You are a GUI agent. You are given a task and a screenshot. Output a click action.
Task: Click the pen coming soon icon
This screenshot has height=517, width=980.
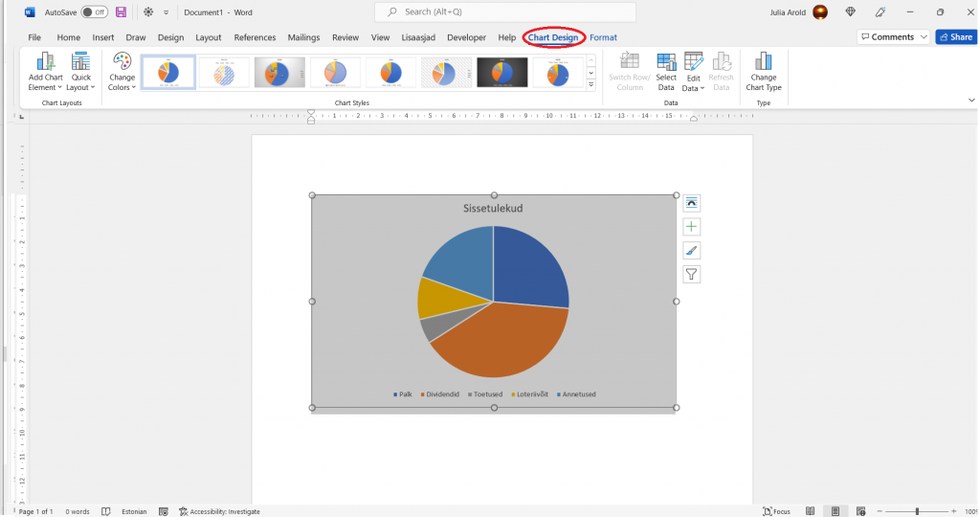(x=880, y=11)
